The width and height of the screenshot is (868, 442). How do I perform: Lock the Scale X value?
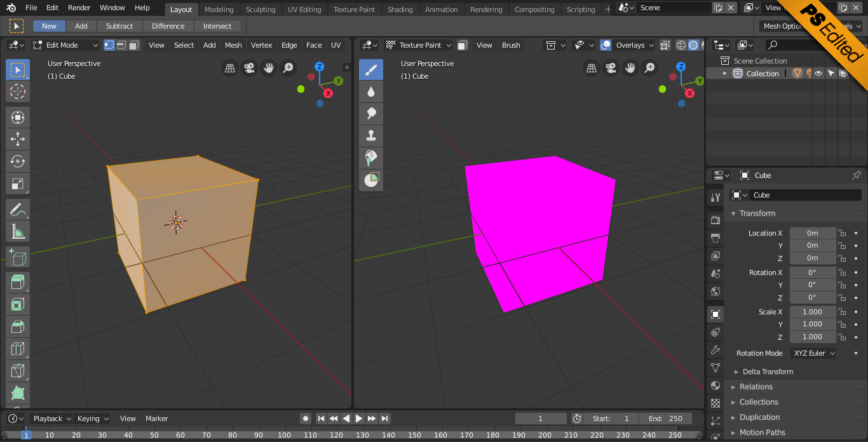[x=843, y=312]
